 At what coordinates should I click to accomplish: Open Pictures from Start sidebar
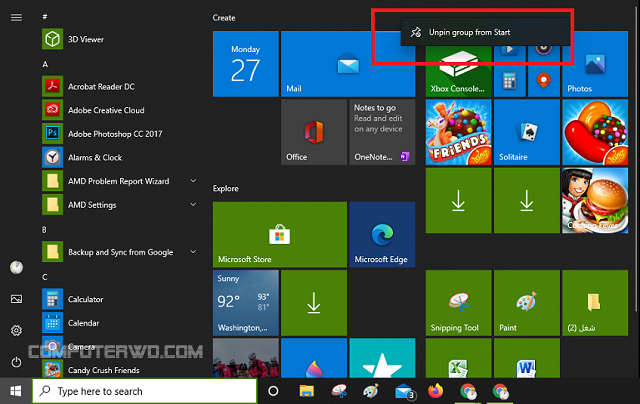(16, 299)
